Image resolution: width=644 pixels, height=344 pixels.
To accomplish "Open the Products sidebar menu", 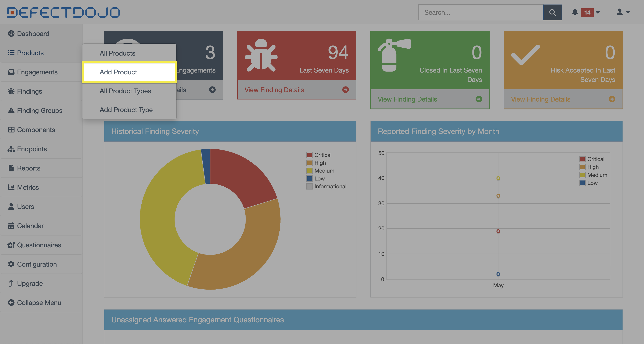I will [x=41, y=53].
